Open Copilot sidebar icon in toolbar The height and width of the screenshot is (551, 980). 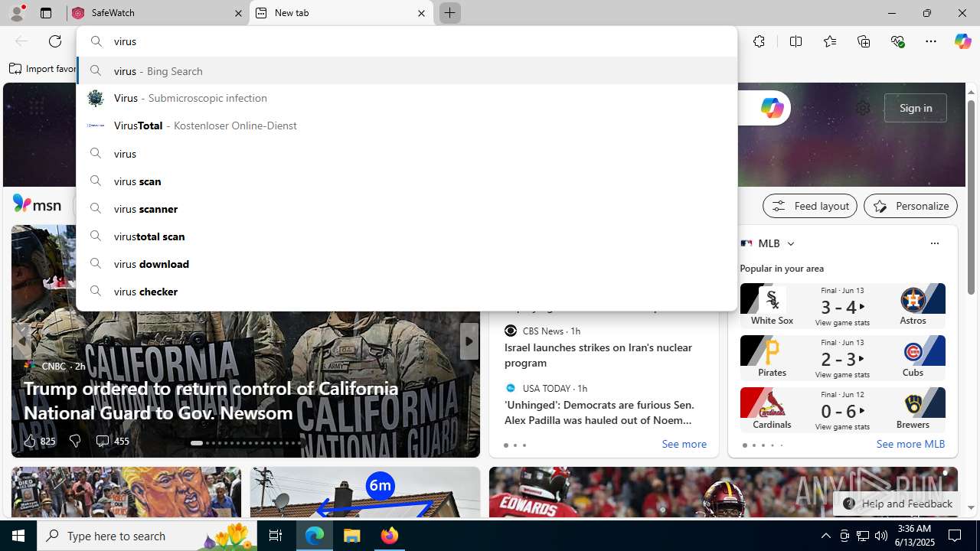962,41
